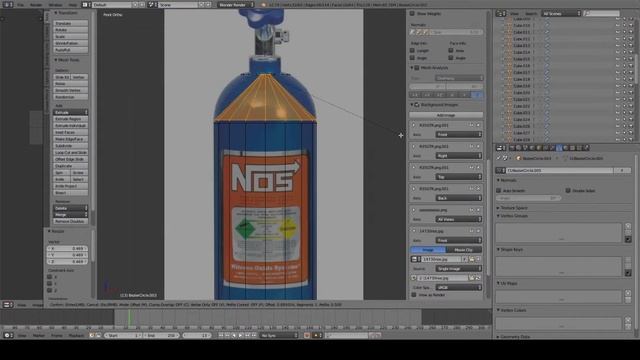This screenshot has height=360, width=640.
Task: Enable face normals display icon
Action: [x=426, y=32]
